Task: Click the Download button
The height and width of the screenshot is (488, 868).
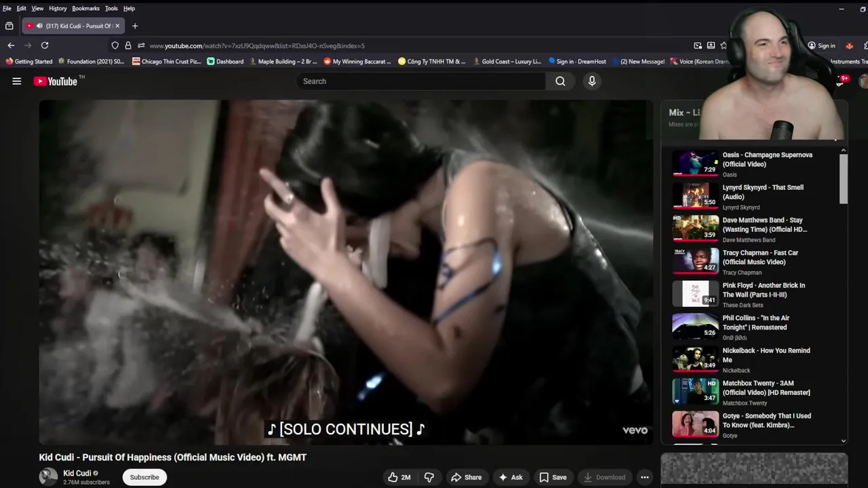Action: (604, 477)
